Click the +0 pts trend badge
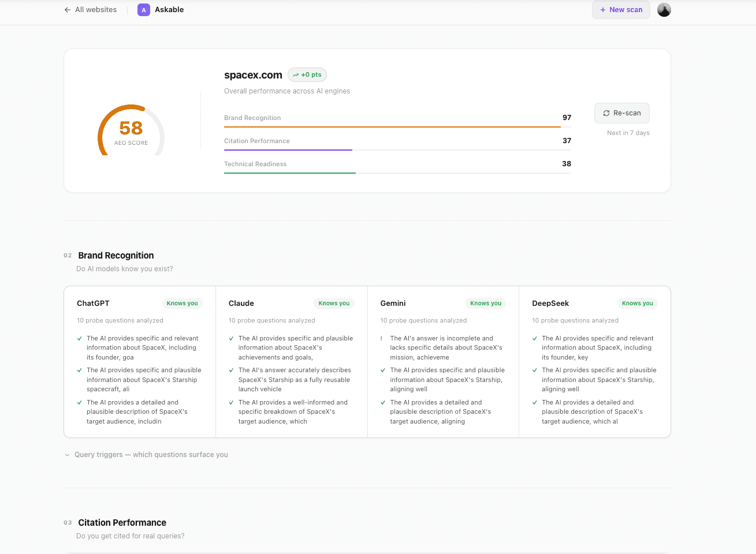 coord(307,75)
